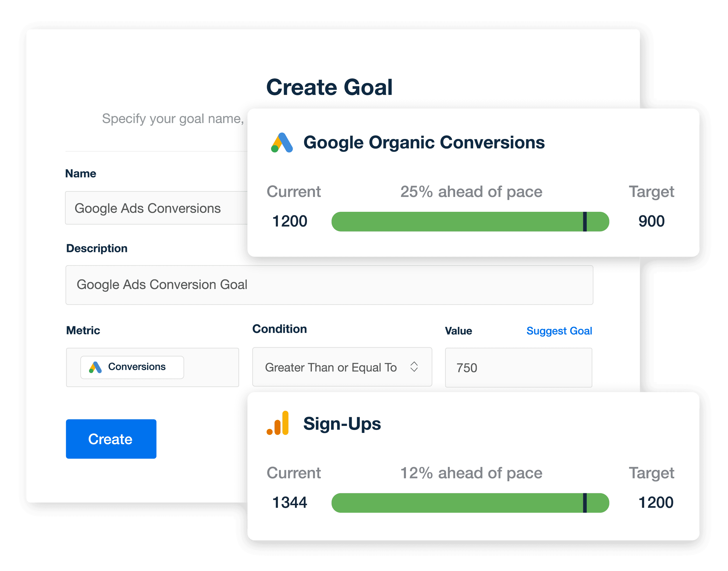Image resolution: width=728 pixels, height=571 pixels.
Task: Click the Suggest Goal link
Action: click(559, 331)
